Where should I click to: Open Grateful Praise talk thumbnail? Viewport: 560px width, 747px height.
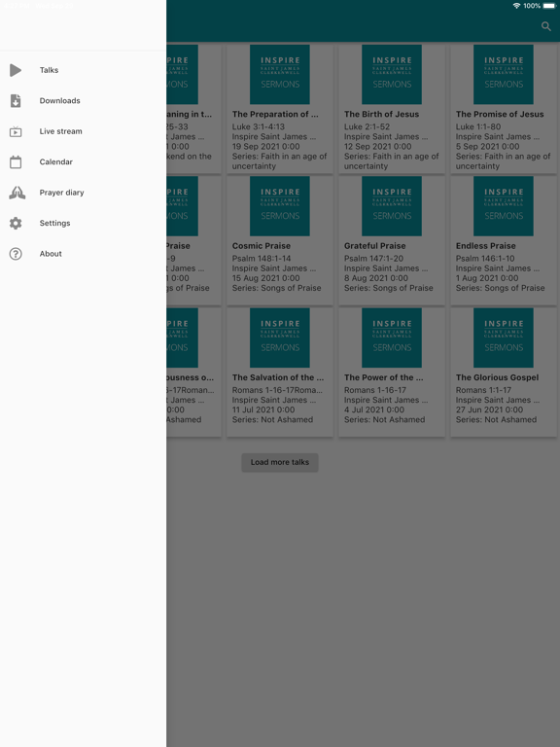[x=392, y=206]
